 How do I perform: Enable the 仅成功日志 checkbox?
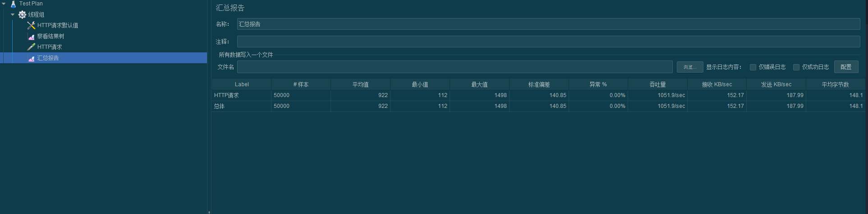coord(796,67)
